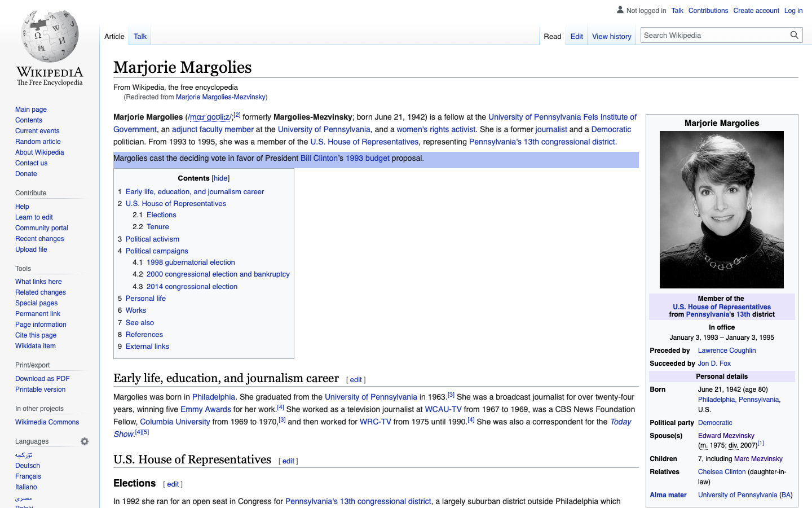Jump to Personal life contents entry

point(145,299)
